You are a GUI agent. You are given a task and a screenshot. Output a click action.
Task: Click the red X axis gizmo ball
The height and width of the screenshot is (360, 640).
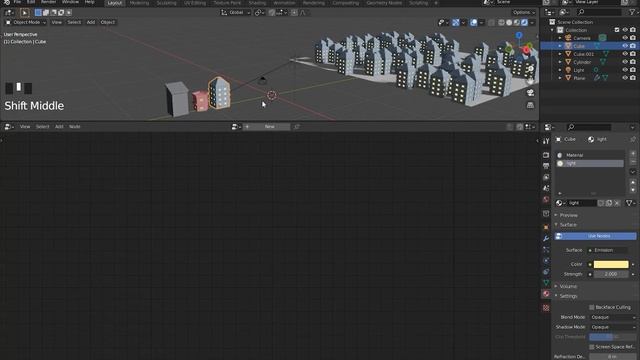click(526, 50)
